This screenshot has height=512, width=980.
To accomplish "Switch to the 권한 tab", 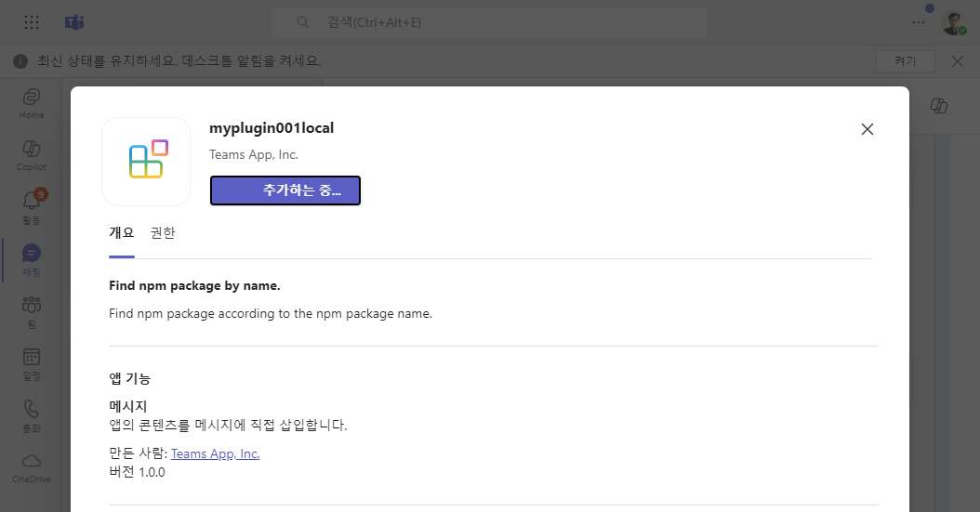I will click(163, 233).
